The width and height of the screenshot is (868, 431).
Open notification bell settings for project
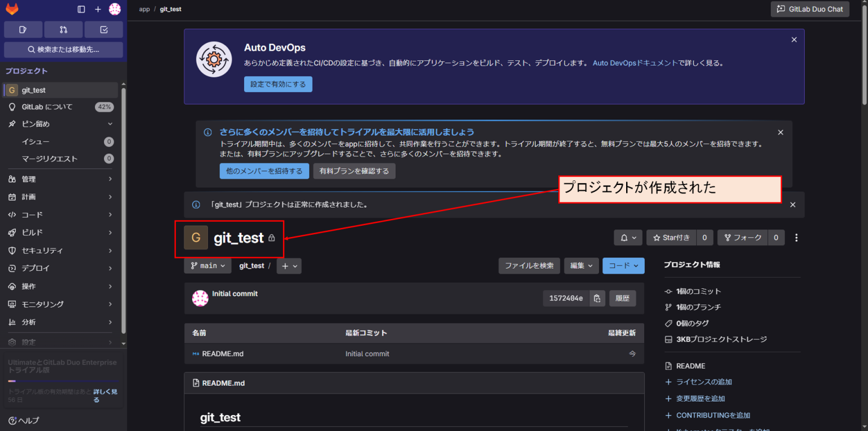click(x=627, y=238)
